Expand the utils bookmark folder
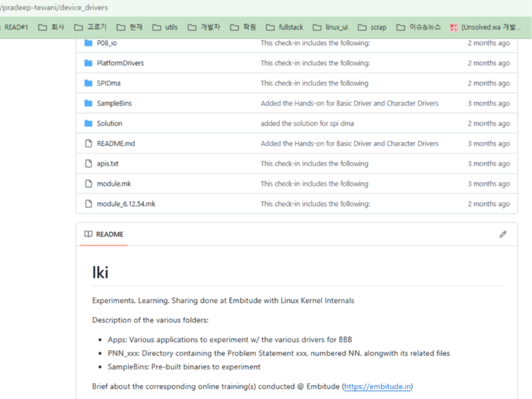Screen dimensions: 532x399 coord(165,27)
